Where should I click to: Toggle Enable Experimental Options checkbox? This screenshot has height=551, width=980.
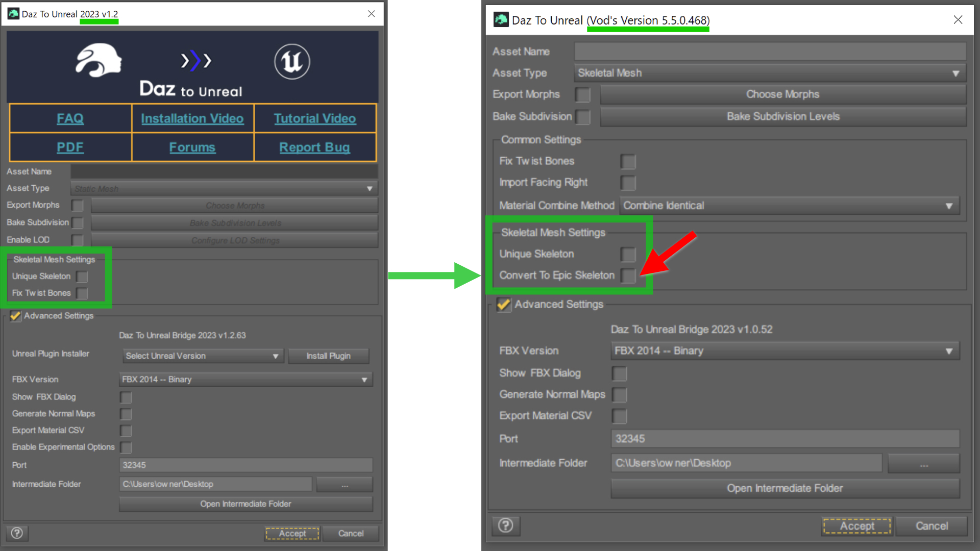[126, 447]
